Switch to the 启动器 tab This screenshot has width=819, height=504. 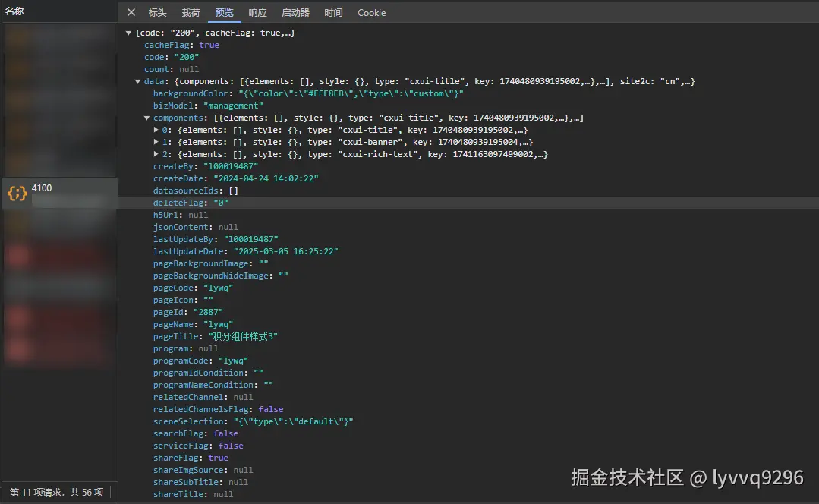[x=295, y=13]
